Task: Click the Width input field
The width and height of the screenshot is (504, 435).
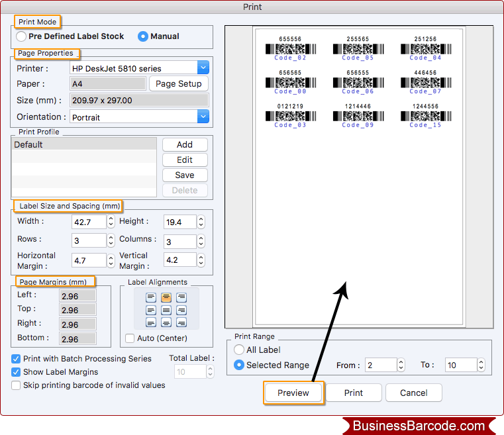Action: click(89, 222)
